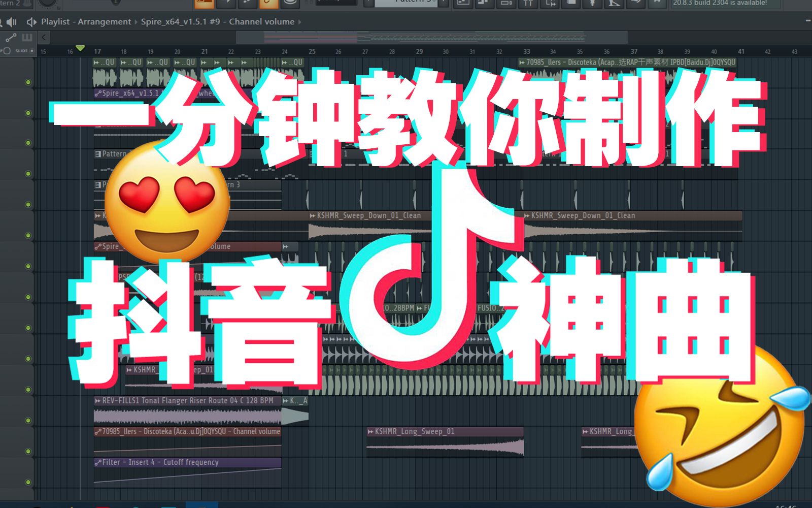
Task: Jump to bar 41 on timeline ruler
Action: (741, 51)
